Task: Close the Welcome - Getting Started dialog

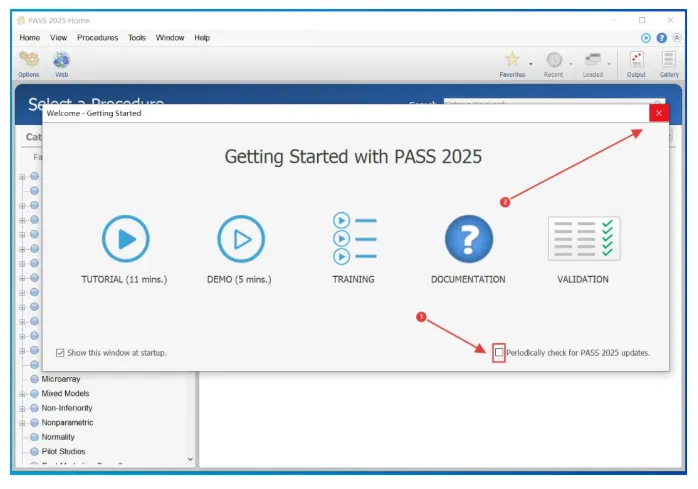Action: tap(659, 113)
